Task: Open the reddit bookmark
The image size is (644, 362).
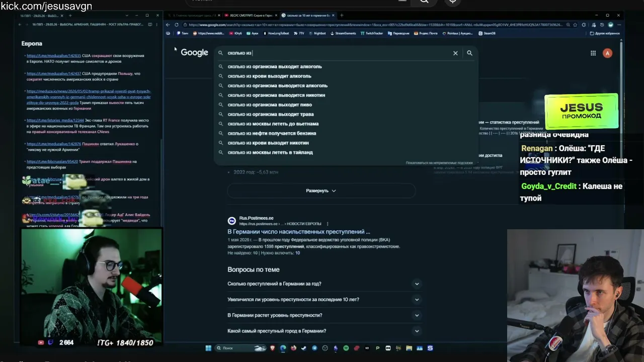Action: [x=208, y=33]
